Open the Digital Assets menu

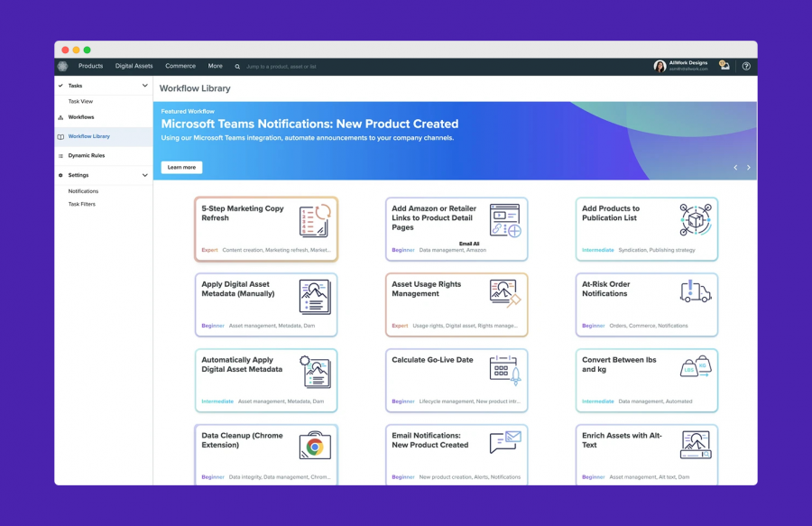click(134, 66)
